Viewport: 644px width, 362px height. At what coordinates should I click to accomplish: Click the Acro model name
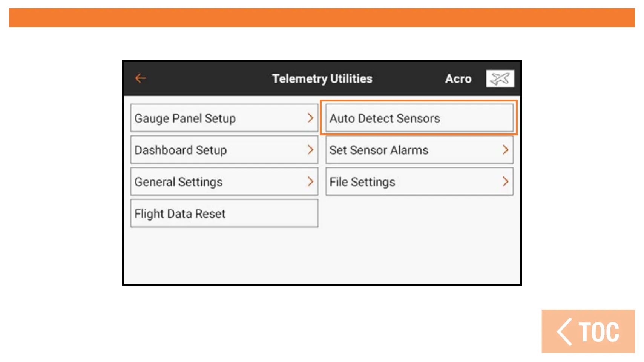458,79
